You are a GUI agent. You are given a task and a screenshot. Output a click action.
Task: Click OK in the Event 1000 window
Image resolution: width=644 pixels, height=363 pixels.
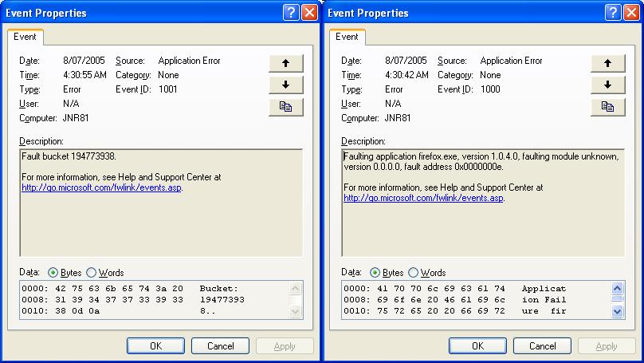[477, 346]
